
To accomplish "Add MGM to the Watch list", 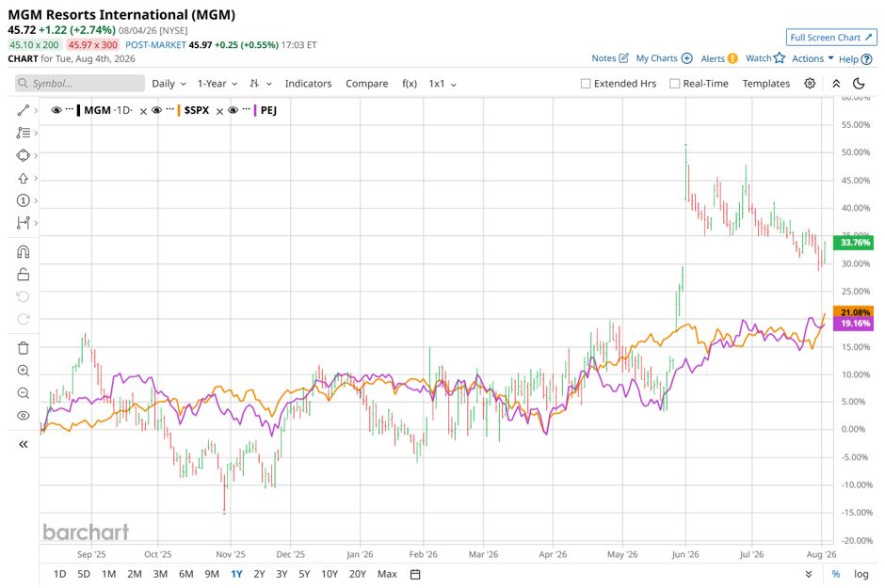I will coord(765,58).
